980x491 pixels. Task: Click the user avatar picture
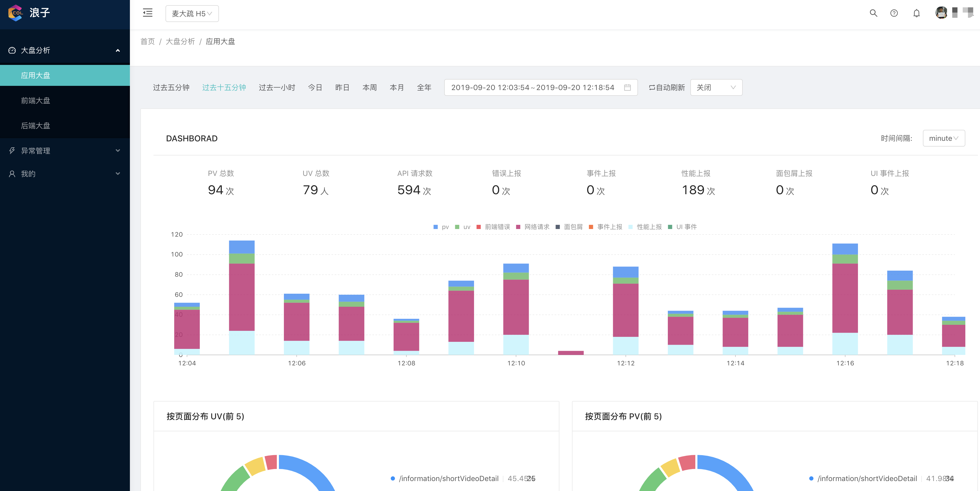[x=941, y=13]
